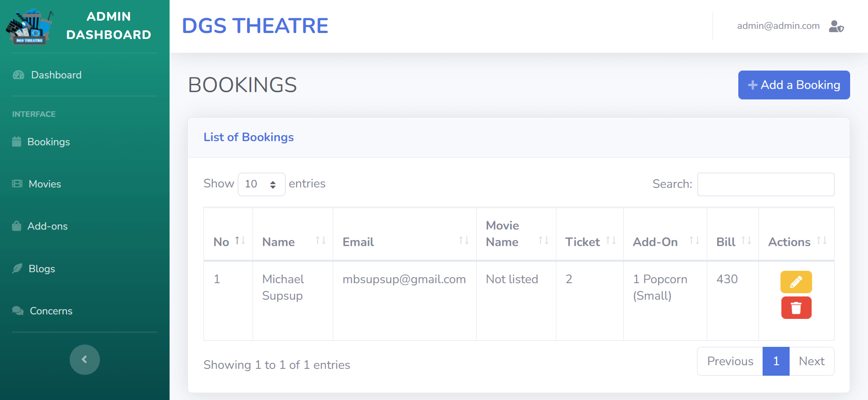Focus the Search input field
868x400 pixels.
tap(765, 184)
